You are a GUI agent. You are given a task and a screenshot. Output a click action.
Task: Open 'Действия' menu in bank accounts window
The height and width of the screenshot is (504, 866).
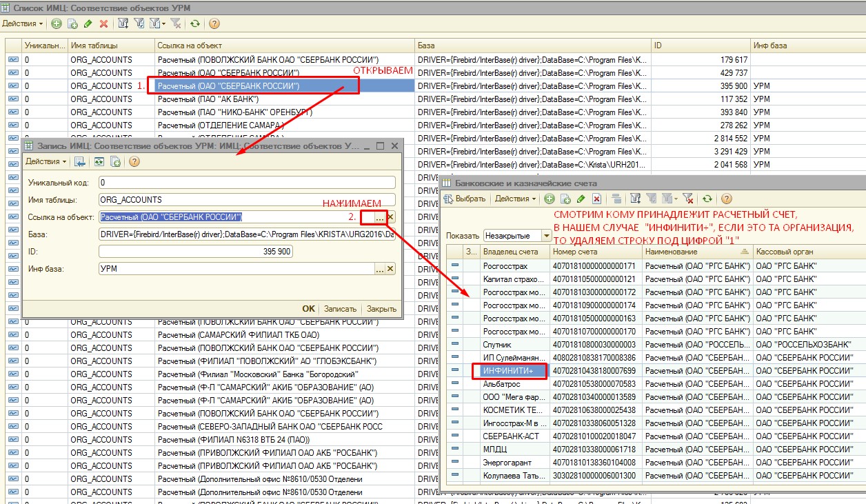515,199
